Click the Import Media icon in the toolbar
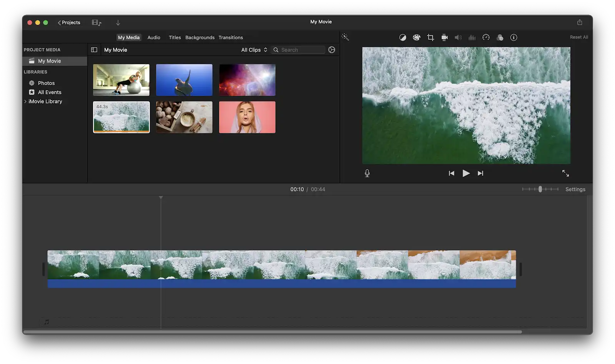The width and height of the screenshot is (615, 364). pyautogui.click(x=118, y=22)
